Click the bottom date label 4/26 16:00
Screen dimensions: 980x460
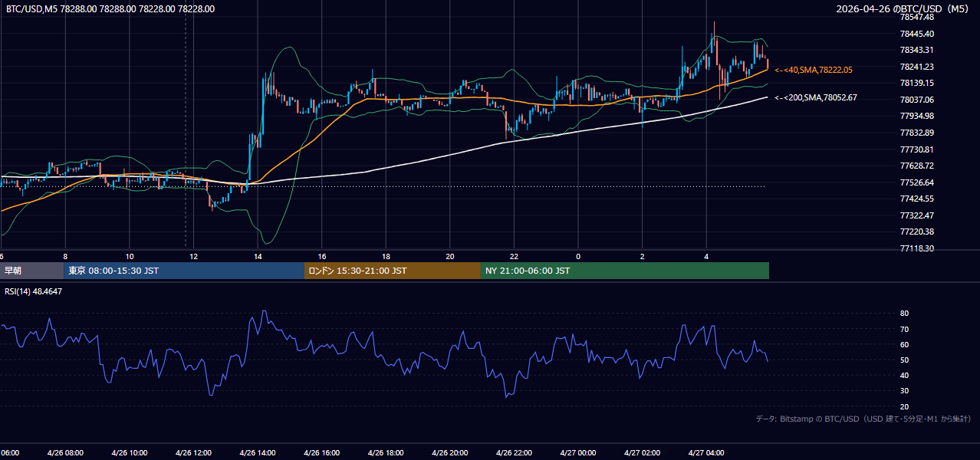(x=321, y=452)
